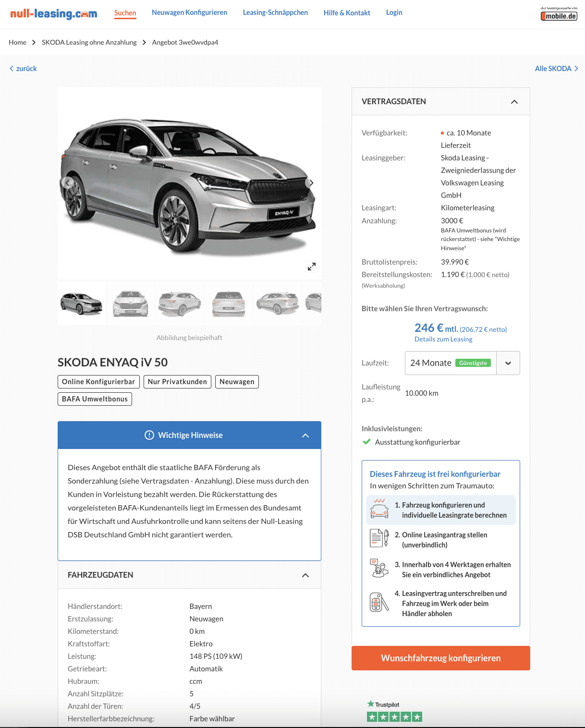Click the 39.990 € Bruttolistenpreis value

[455, 262]
